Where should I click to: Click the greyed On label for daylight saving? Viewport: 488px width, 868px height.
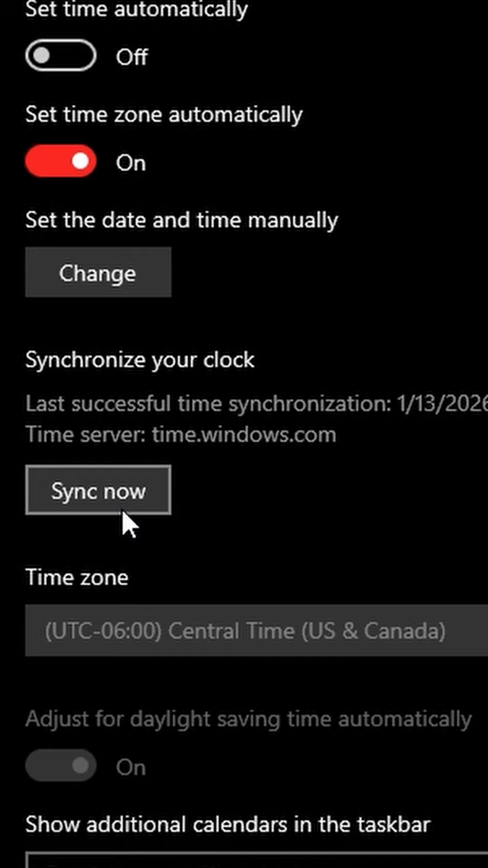[x=131, y=767]
